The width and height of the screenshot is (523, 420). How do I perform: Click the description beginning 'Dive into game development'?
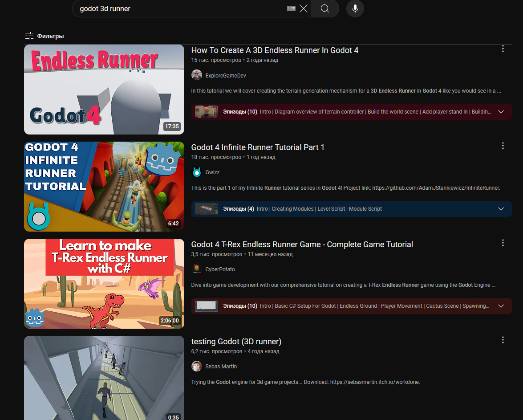pos(343,285)
